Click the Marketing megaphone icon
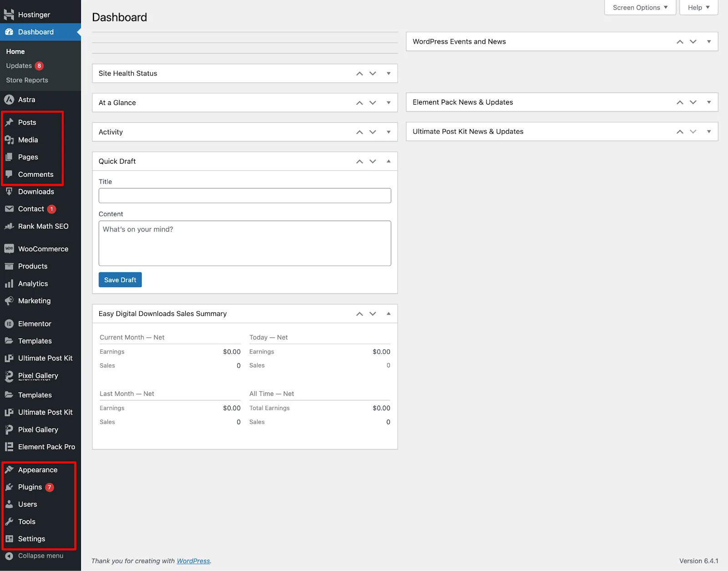Image resolution: width=728 pixels, height=571 pixels. pyautogui.click(x=9, y=301)
